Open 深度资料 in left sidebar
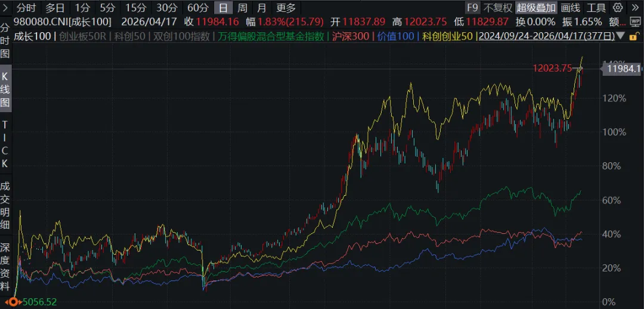Image resolution: width=644 pixels, height=309 pixels. tap(5, 268)
